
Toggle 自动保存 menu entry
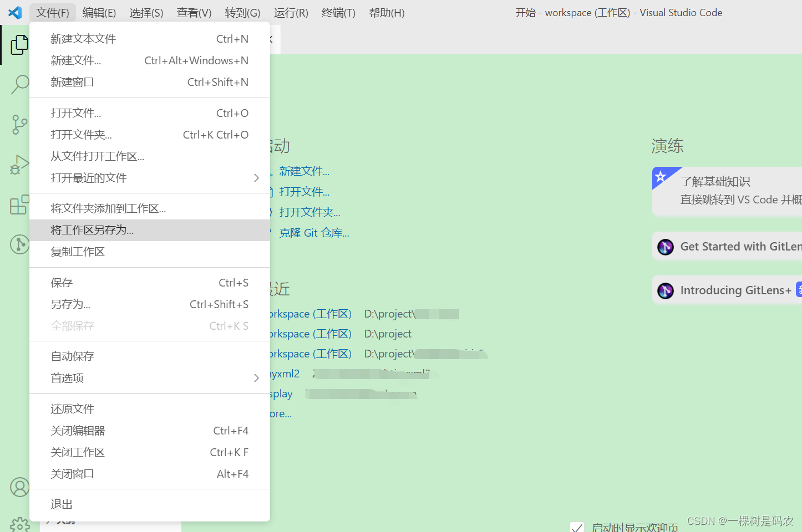pos(150,356)
